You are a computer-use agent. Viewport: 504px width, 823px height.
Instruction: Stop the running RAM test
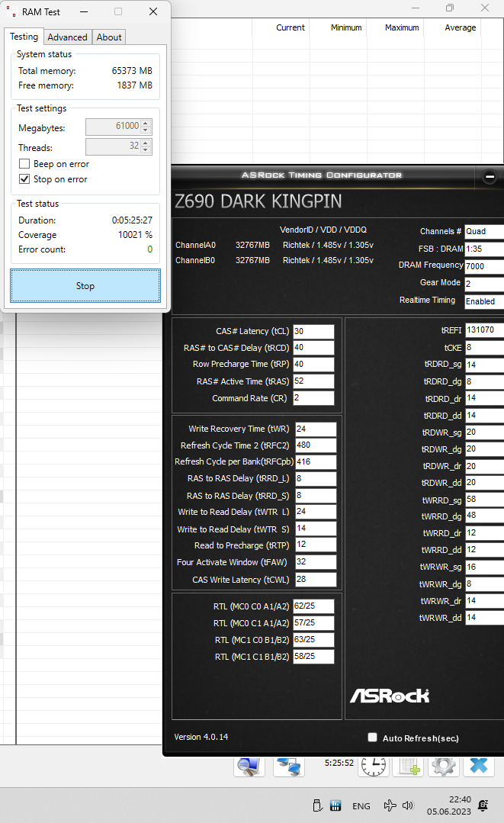pos(85,286)
